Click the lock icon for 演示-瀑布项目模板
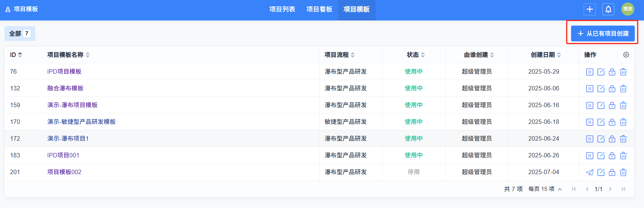Viewport: 644px width, 208px height. tap(612, 105)
